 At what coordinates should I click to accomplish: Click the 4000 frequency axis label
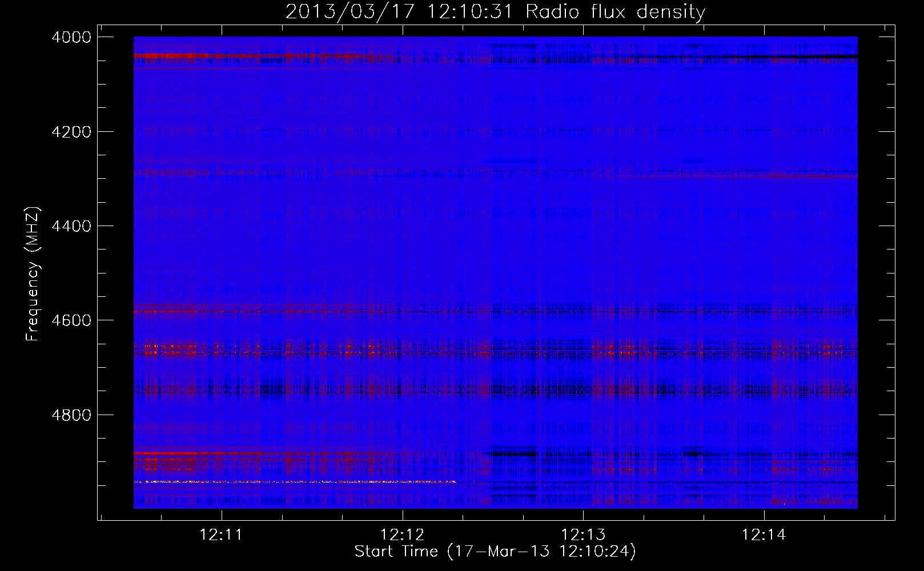71,37
